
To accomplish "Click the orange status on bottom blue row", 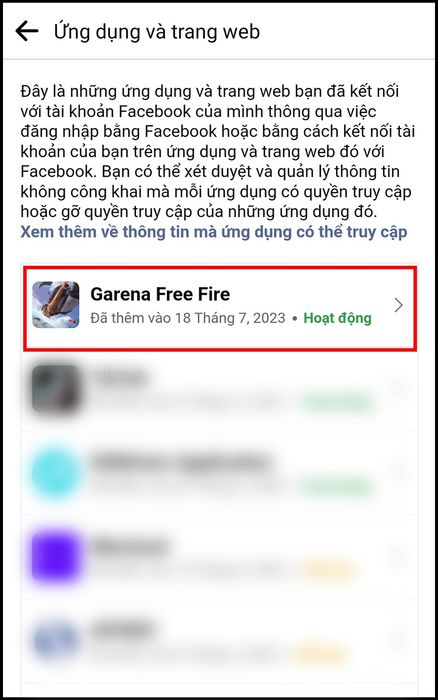I will coord(320,654).
